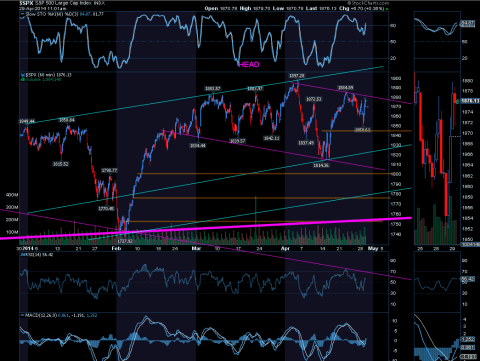Image resolution: width=480 pixels, height=361 pixels.
Task: Click the Last price in the header
Action: click(328, 8)
